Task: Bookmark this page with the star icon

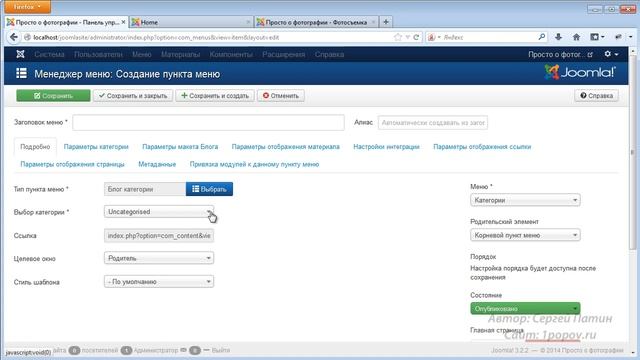Action: tap(398, 37)
